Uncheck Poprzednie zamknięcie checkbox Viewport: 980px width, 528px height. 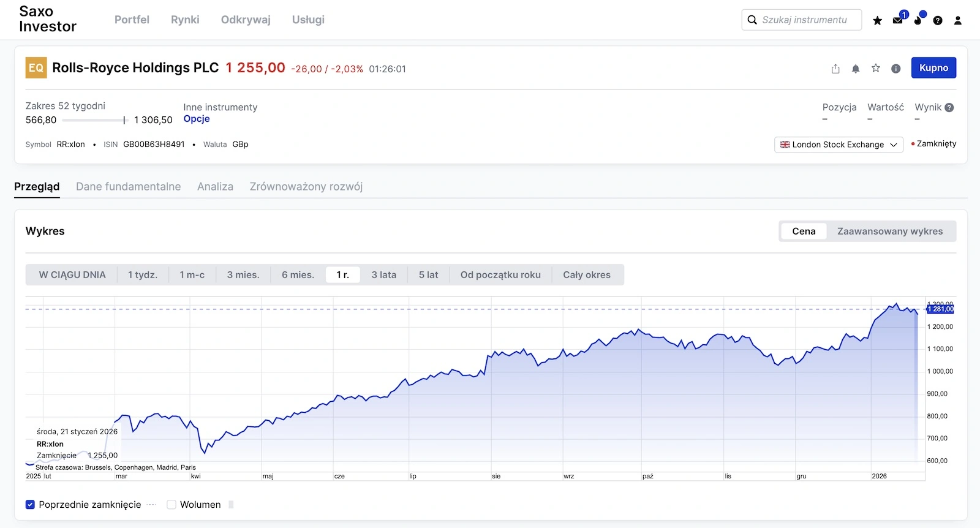(30, 505)
